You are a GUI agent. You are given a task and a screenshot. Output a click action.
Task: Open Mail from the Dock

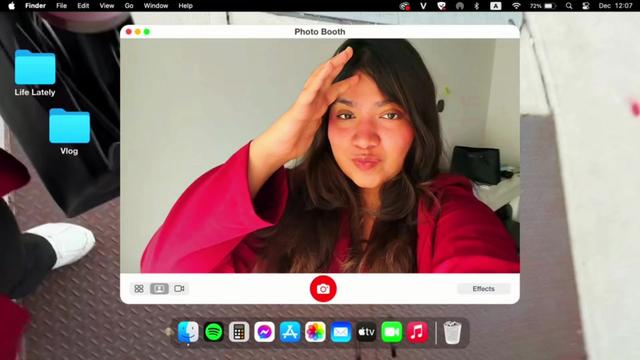[x=340, y=332]
